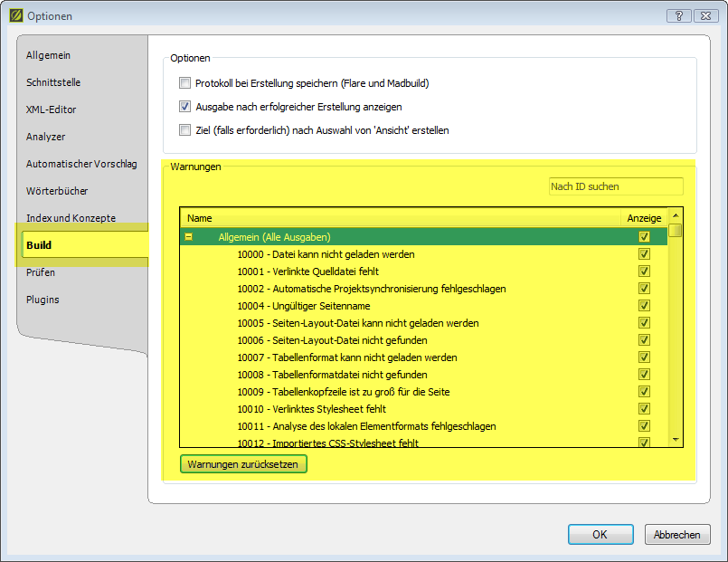
Task: Uncheck Ausgabe nach erfolgreicher Erstellung anzeigen
Action: pos(185,107)
